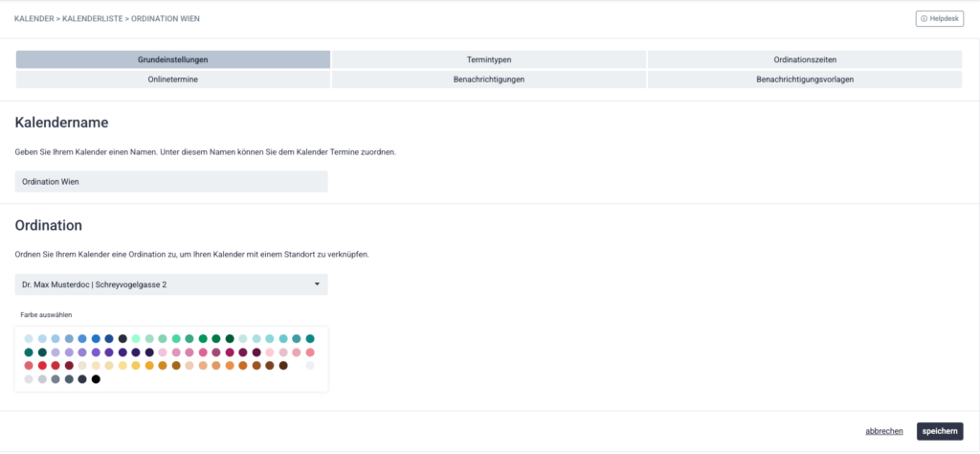Image resolution: width=980 pixels, height=454 pixels.
Task: Go to KALENDERLISTE in the breadcrumb
Action: point(93,19)
